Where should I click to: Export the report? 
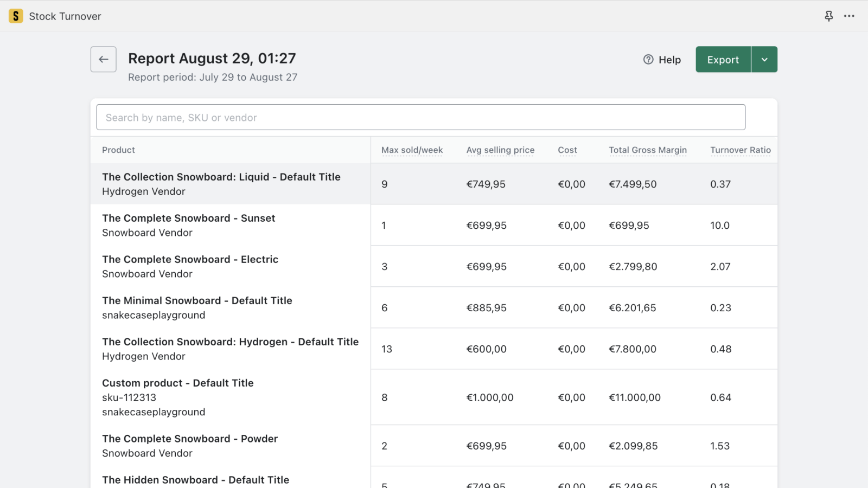[x=723, y=59]
